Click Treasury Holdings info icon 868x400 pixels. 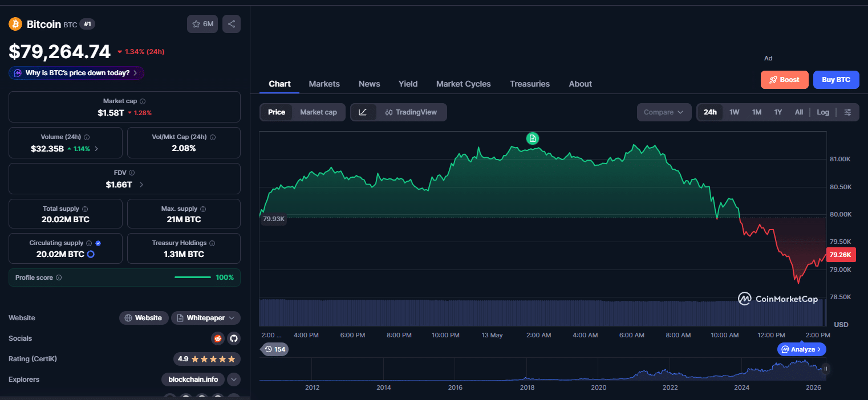pyautogui.click(x=212, y=243)
